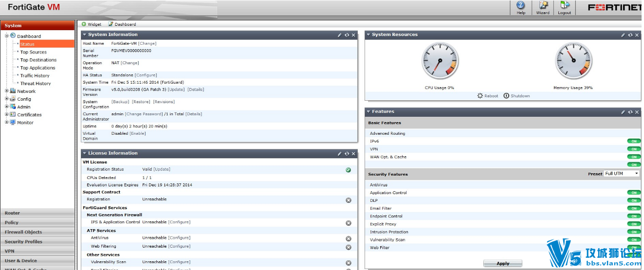
Task: Open the Preset Full UTM dropdown
Action: click(x=622, y=174)
